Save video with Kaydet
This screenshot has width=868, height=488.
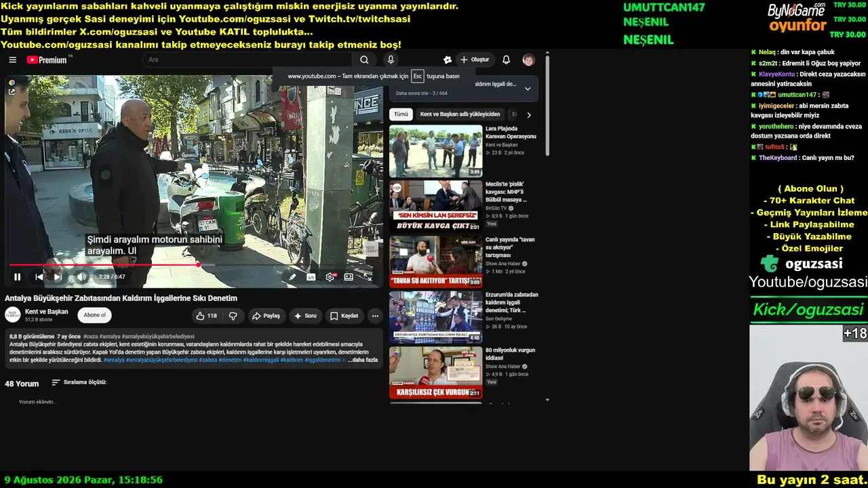coord(344,316)
